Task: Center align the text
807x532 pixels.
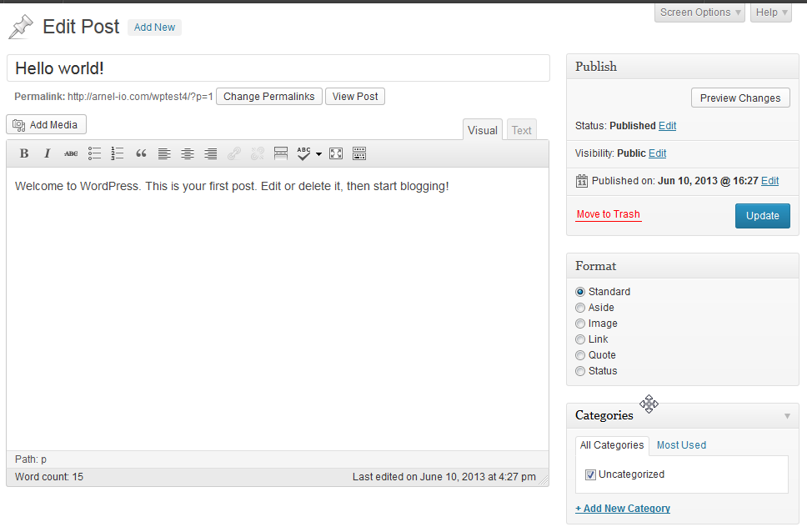Action: click(188, 153)
